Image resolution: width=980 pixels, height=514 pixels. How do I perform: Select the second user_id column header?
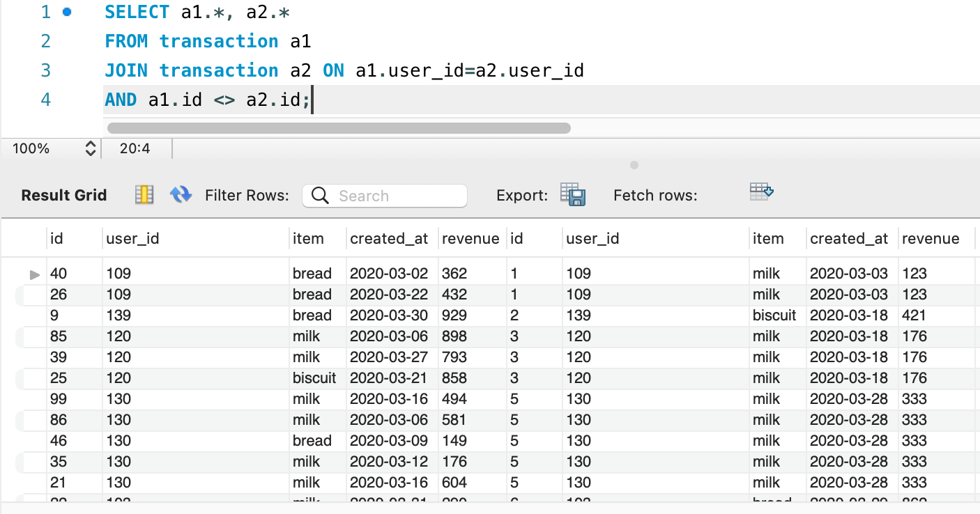[x=592, y=239]
